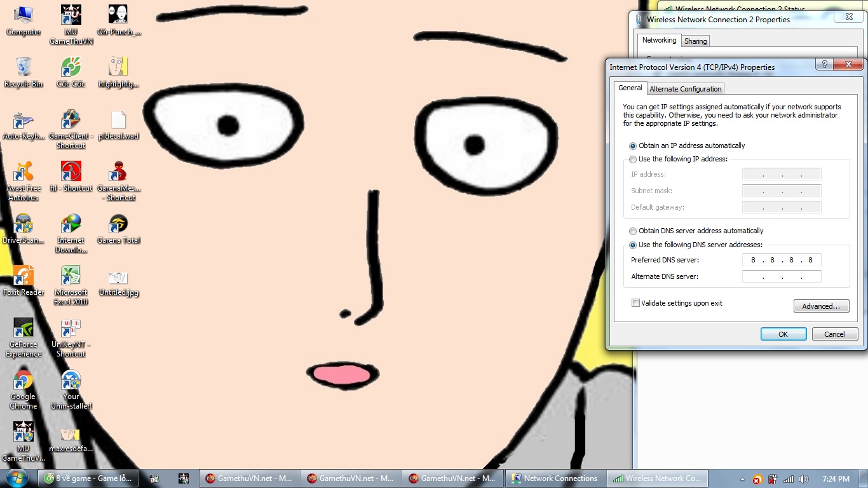The image size is (868, 488).
Task: Open first GamethuVN.net taskbar button
Action: click(x=250, y=479)
